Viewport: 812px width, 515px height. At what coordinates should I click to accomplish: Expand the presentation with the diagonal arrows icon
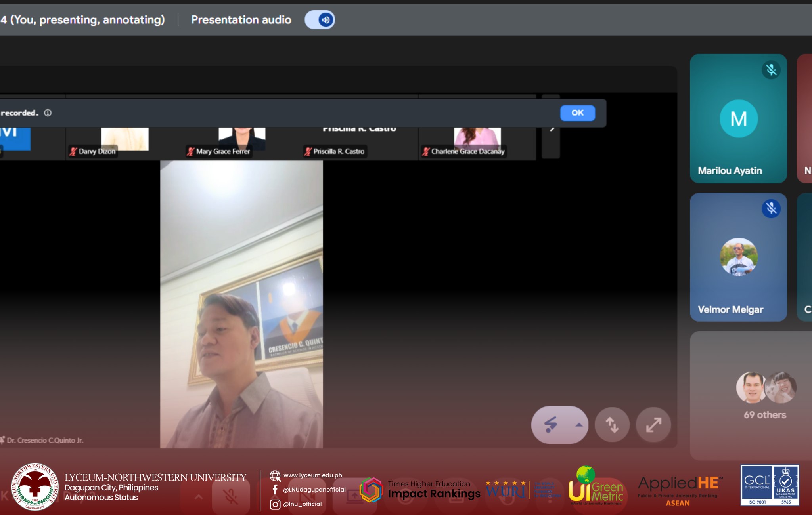pyautogui.click(x=653, y=425)
